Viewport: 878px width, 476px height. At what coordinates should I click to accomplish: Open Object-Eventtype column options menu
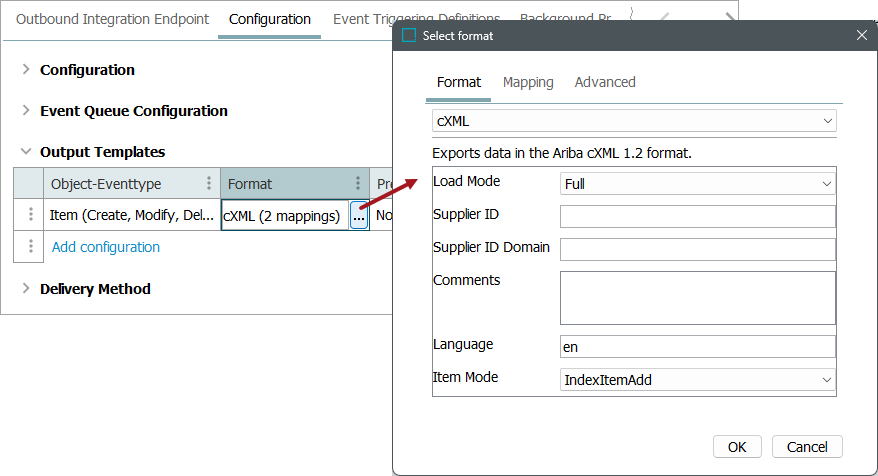[x=209, y=184]
